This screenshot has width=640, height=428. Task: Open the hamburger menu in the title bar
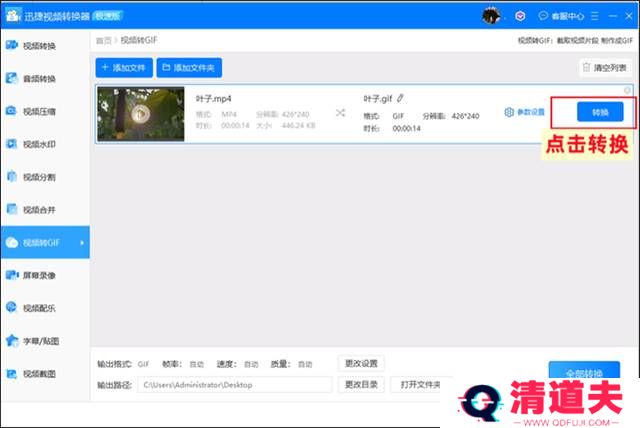pos(595,16)
